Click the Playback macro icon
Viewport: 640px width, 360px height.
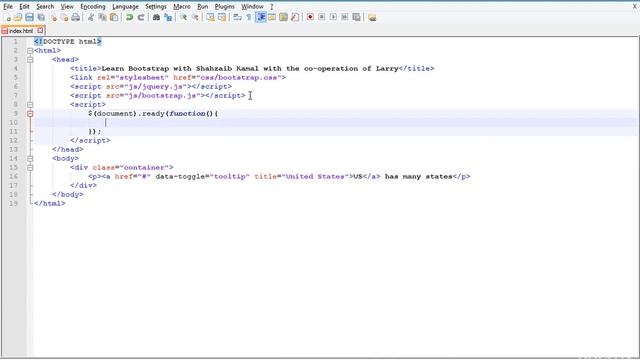point(333,17)
